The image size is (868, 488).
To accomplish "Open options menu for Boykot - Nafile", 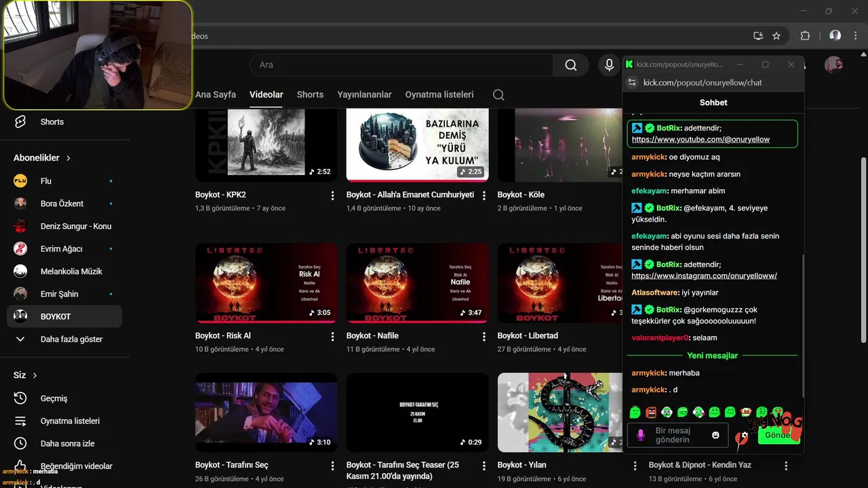I will [x=484, y=337].
